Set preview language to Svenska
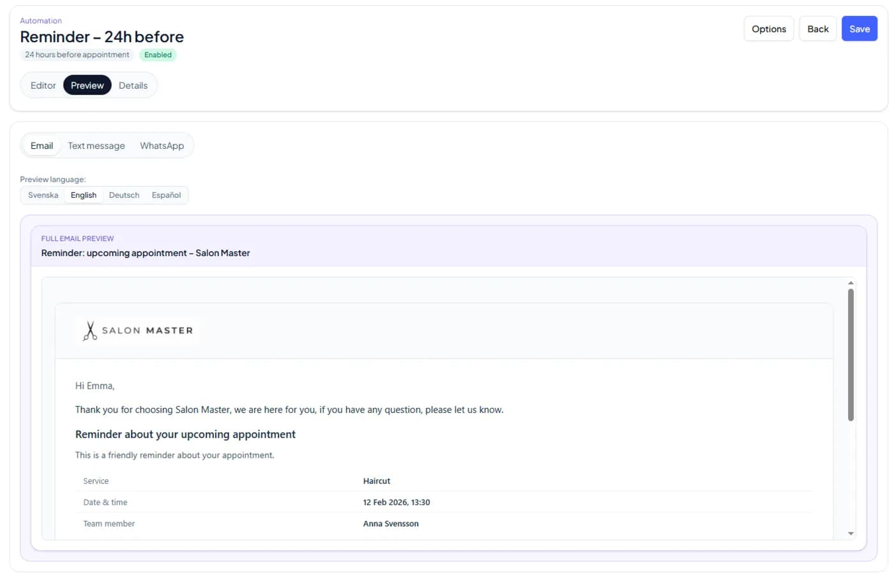Screen dimensions: 894x588 click(x=43, y=195)
